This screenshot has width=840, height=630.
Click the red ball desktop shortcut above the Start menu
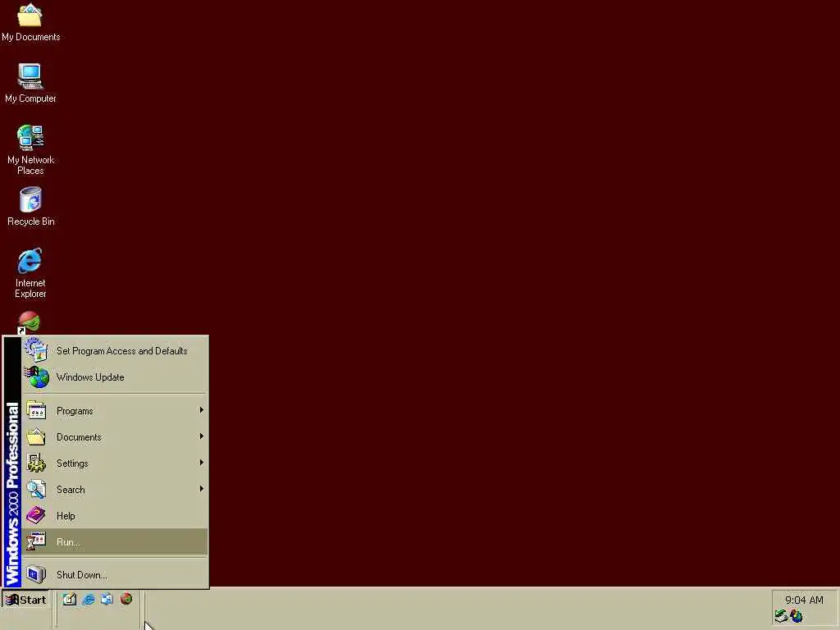point(29,322)
